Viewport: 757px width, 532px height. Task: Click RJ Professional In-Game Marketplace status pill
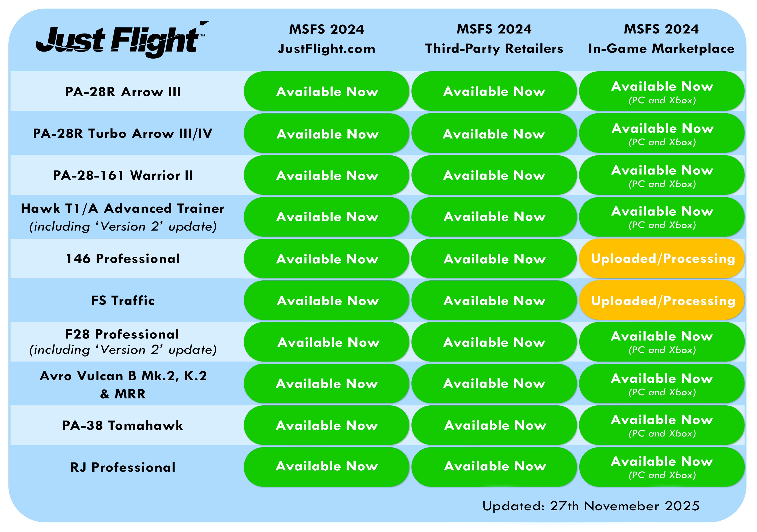[662, 467]
